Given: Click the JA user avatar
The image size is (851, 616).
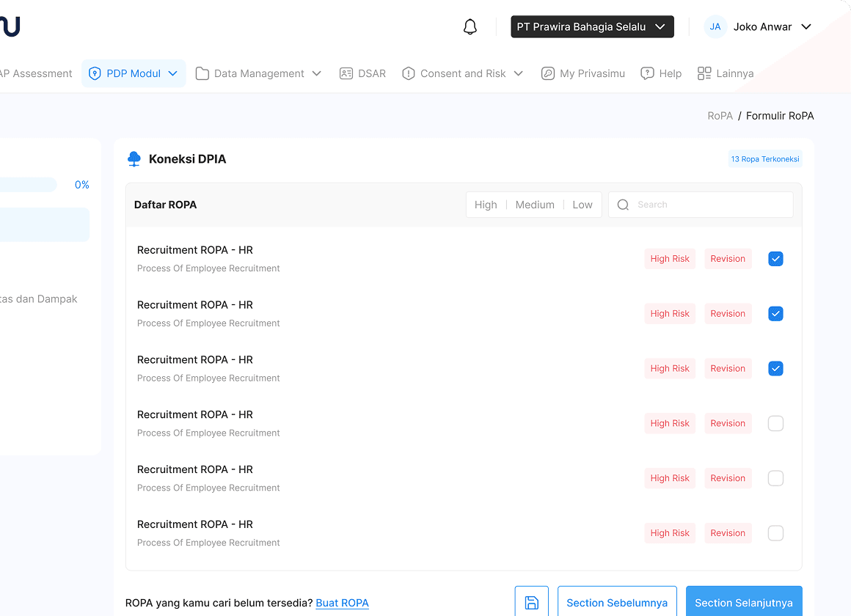Looking at the screenshot, I should [x=715, y=27].
